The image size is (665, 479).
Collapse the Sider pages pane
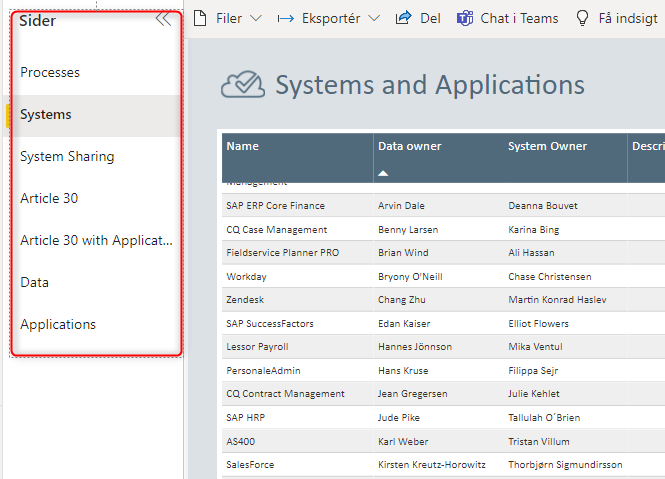tap(163, 18)
